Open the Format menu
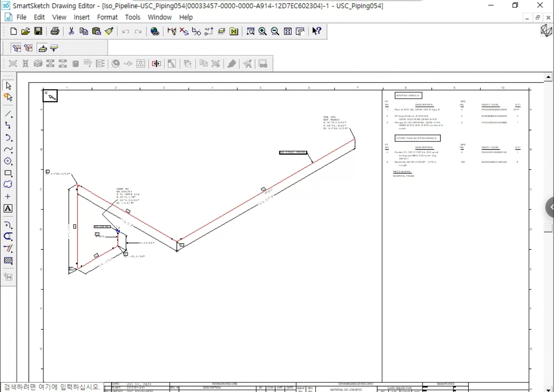 pos(107,17)
